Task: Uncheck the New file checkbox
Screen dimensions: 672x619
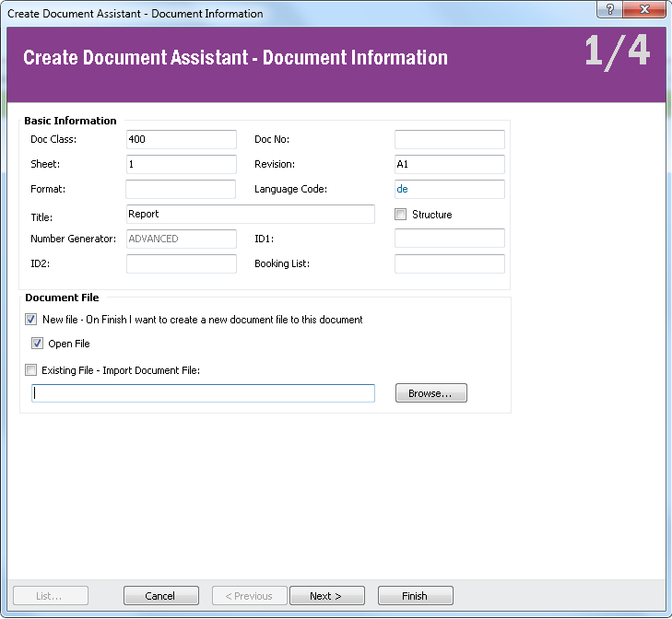Action: (31, 320)
